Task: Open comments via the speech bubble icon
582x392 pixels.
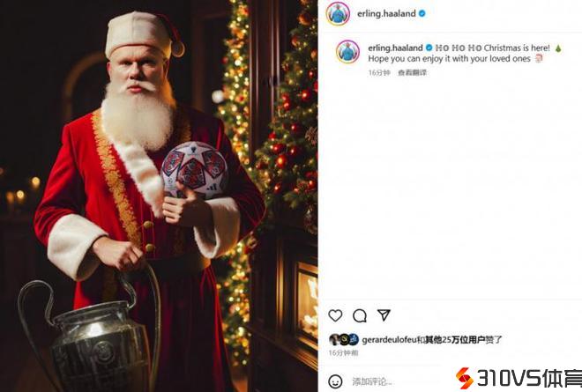Action: (x=360, y=315)
